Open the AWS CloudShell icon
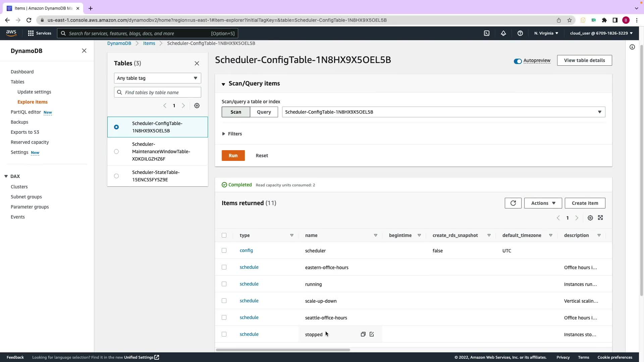The width and height of the screenshot is (644, 362). 487,33
